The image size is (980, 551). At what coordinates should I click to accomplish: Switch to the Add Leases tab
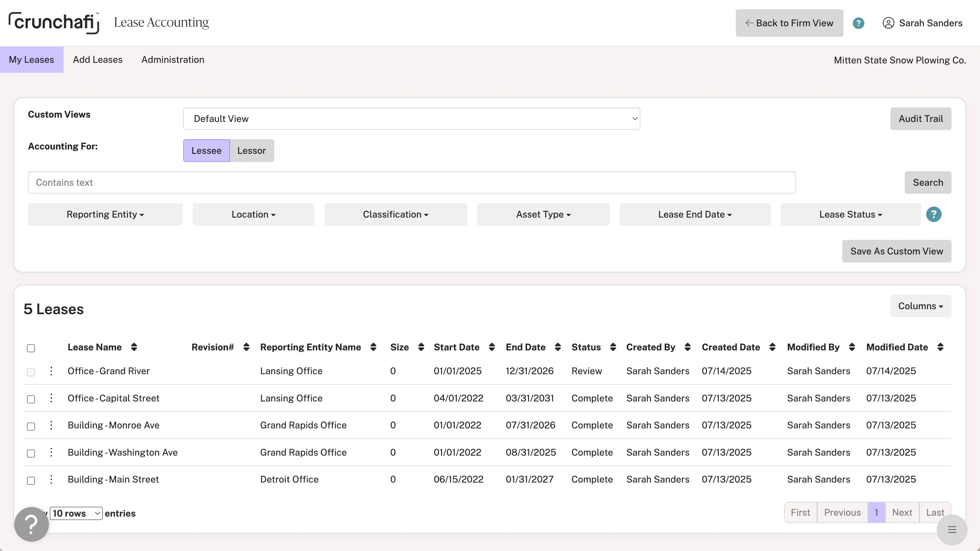[x=98, y=60]
